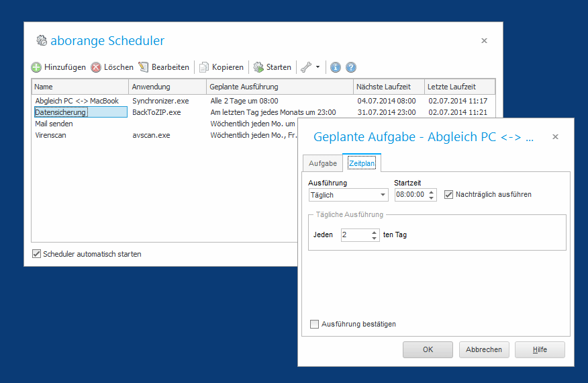Click the Bearbeiten notepad icon
Screen dimensions: 588x383
[144, 67]
